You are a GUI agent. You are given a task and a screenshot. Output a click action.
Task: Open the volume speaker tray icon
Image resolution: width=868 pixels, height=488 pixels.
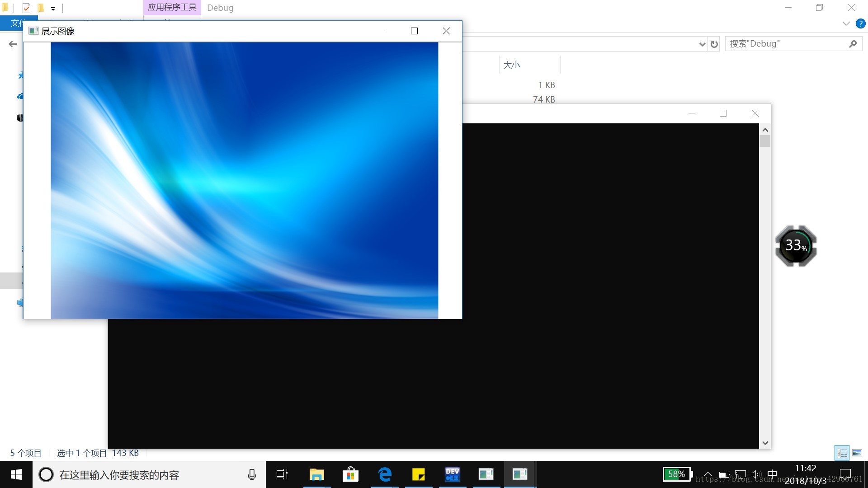click(756, 474)
